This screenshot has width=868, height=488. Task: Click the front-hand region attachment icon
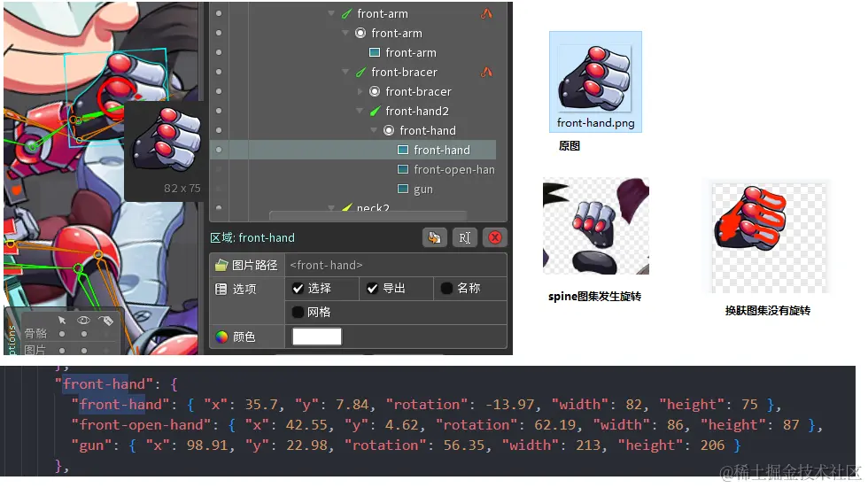(403, 150)
